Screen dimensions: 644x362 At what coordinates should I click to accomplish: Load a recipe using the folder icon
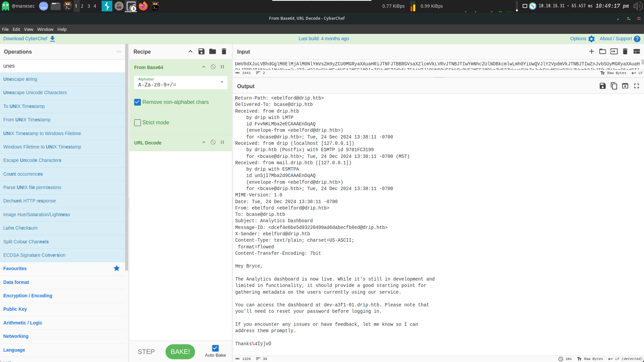[213, 51]
